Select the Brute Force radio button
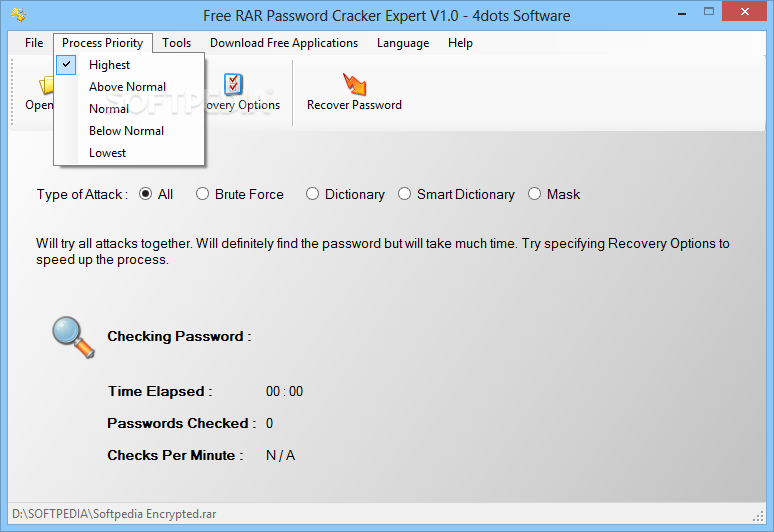Screen dimensions: 774x532 pos(202,194)
